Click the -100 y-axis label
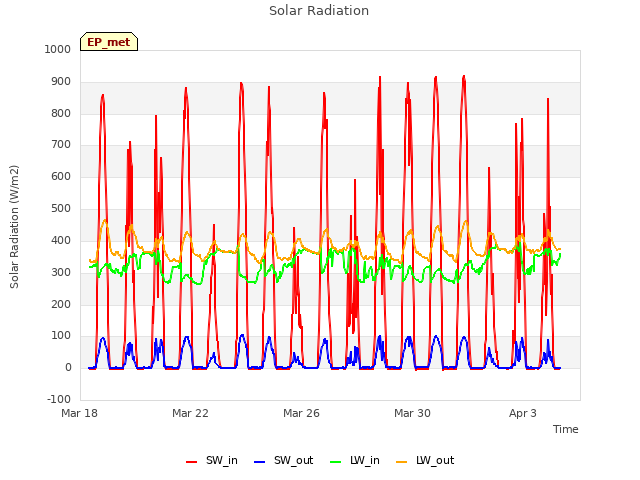Image resolution: width=640 pixels, height=480 pixels. click(x=59, y=399)
